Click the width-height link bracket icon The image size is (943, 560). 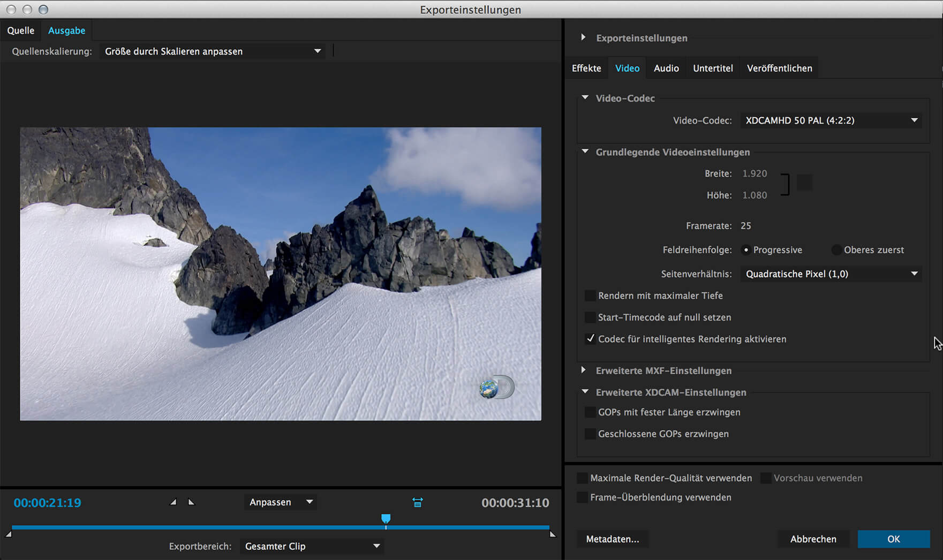785,184
